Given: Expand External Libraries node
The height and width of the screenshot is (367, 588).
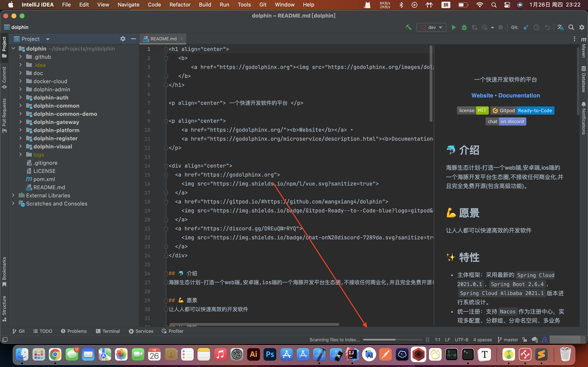Looking at the screenshot, I should (13, 195).
